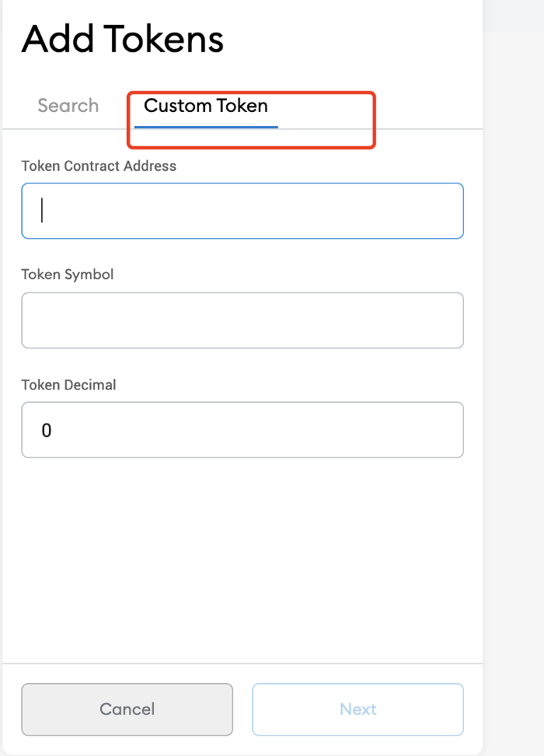Click the Token Decimal label text

click(x=68, y=385)
